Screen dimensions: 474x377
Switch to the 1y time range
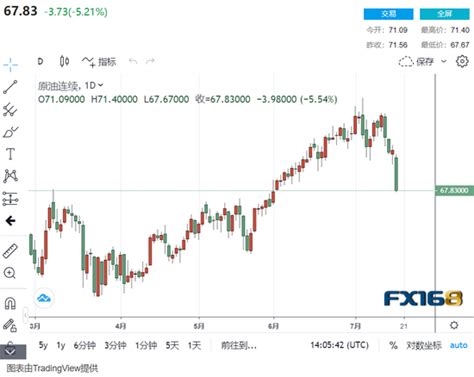61,345
